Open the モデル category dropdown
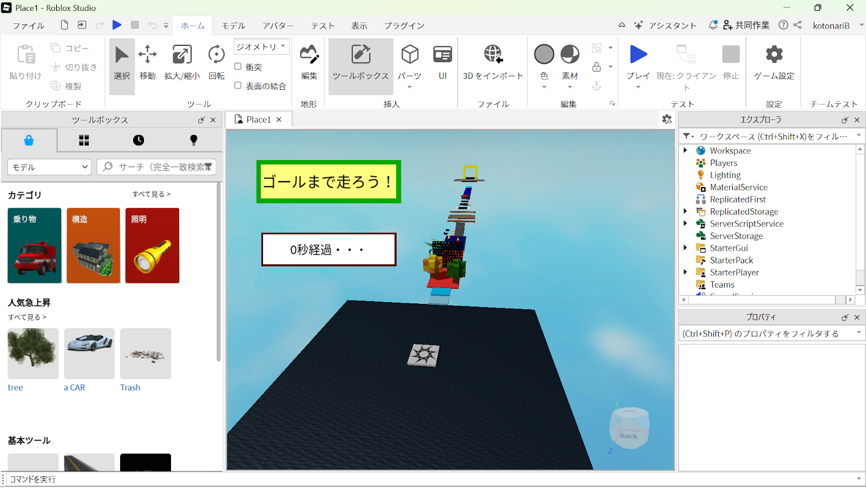 point(49,167)
